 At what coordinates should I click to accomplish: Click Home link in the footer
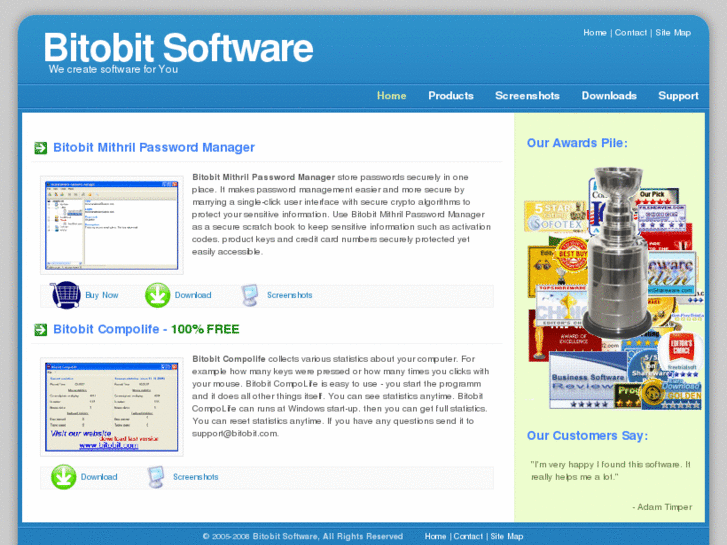click(435, 536)
